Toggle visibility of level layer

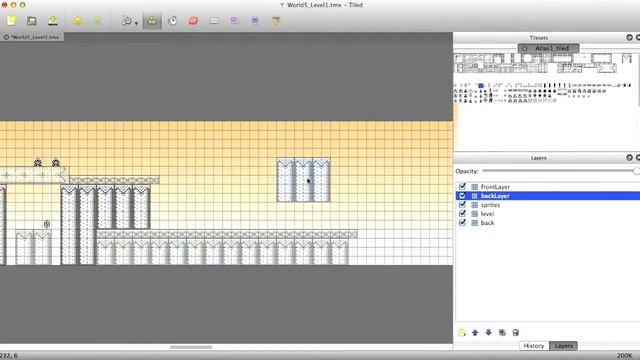[462, 213]
